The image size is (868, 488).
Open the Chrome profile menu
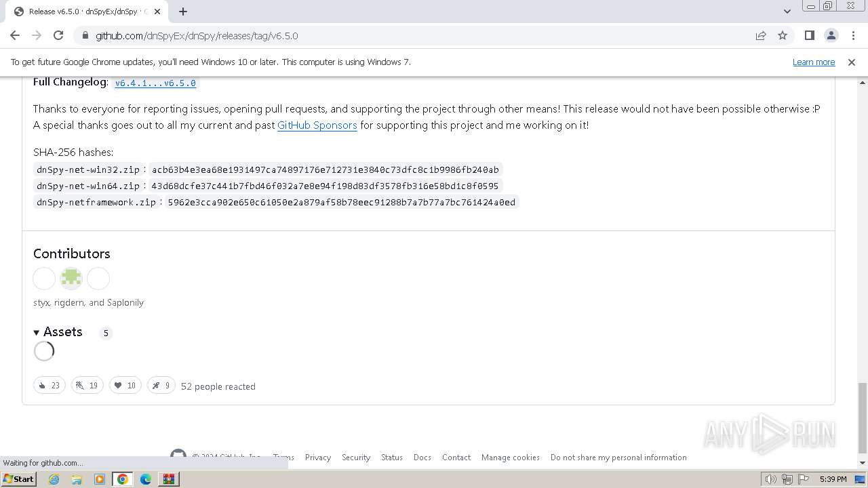[831, 35]
